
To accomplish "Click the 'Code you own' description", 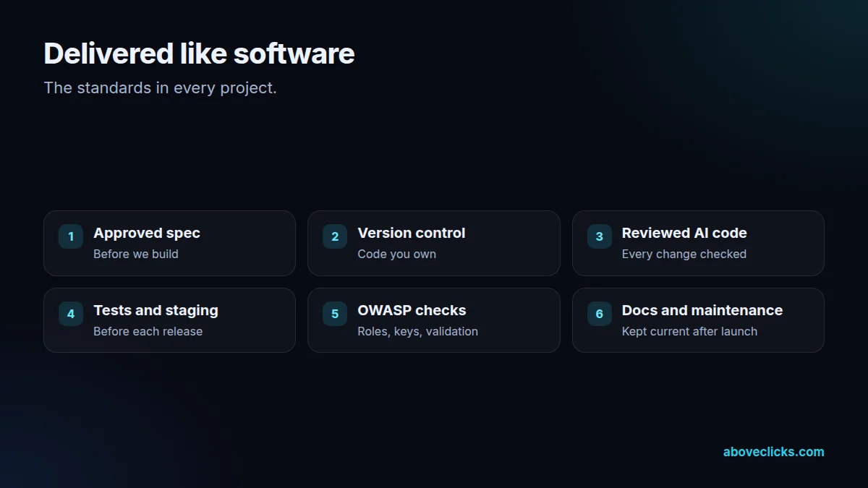I will [x=397, y=254].
